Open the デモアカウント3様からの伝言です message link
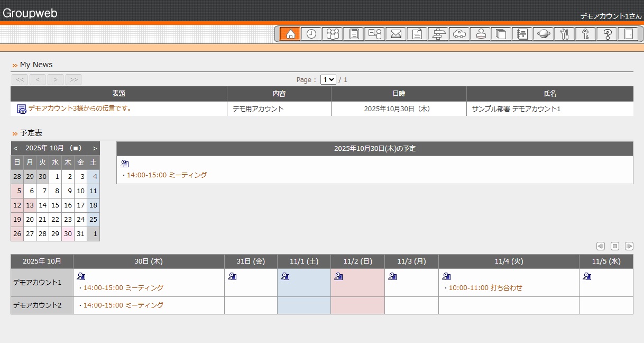The height and width of the screenshot is (343, 644). point(79,109)
